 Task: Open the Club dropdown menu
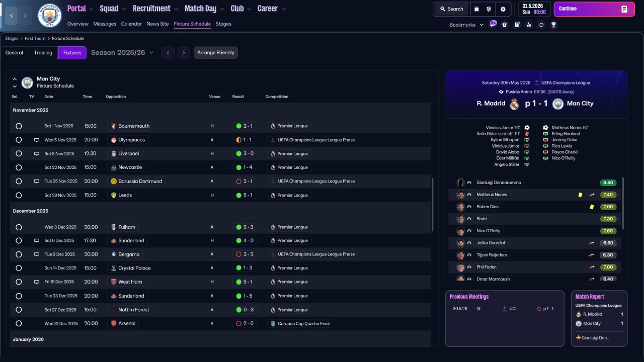[241, 9]
